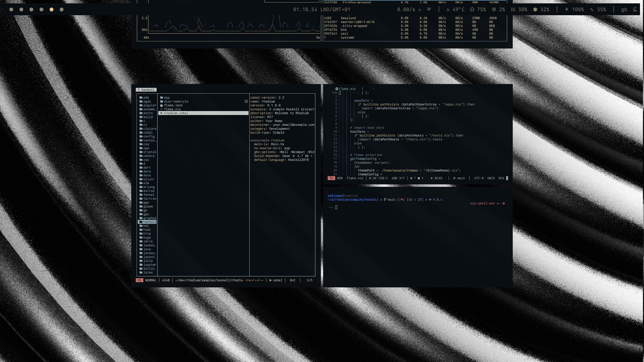Click the flake.lock lock file entry
This screenshot has height=362, width=644.
[x=173, y=105]
